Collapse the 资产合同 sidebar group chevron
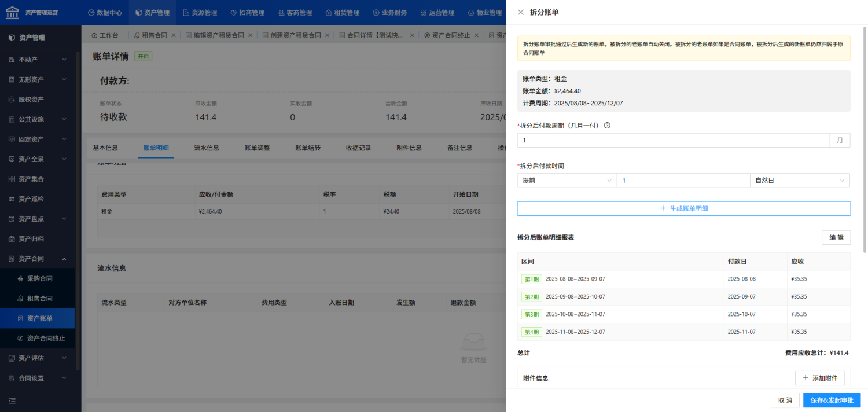Viewport: 868px width, 412px height. click(x=64, y=259)
